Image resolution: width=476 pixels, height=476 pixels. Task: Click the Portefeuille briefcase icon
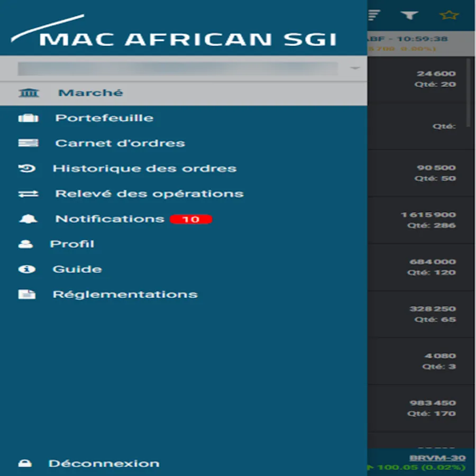[x=29, y=118]
